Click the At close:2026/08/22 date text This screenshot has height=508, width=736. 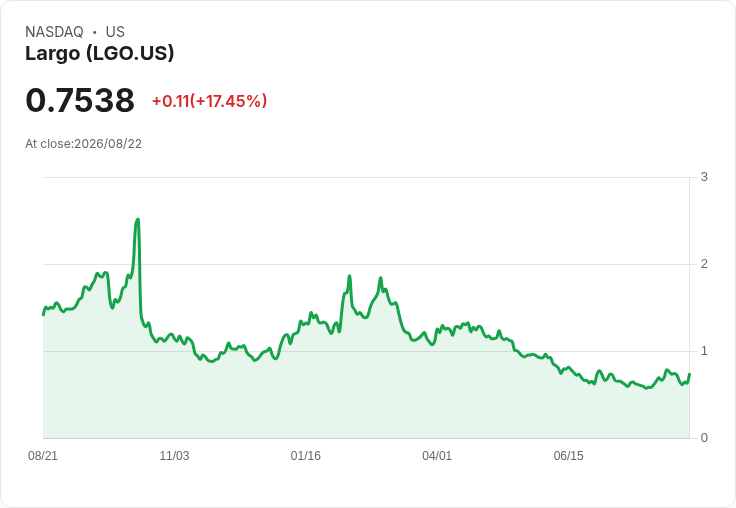tap(84, 144)
